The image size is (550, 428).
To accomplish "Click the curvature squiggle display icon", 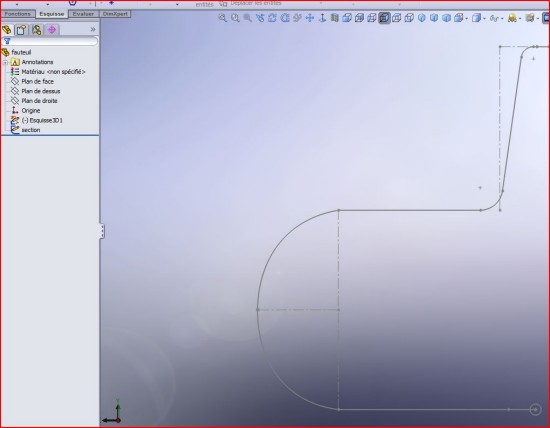I will pyautogui.click(x=494, y=18).
